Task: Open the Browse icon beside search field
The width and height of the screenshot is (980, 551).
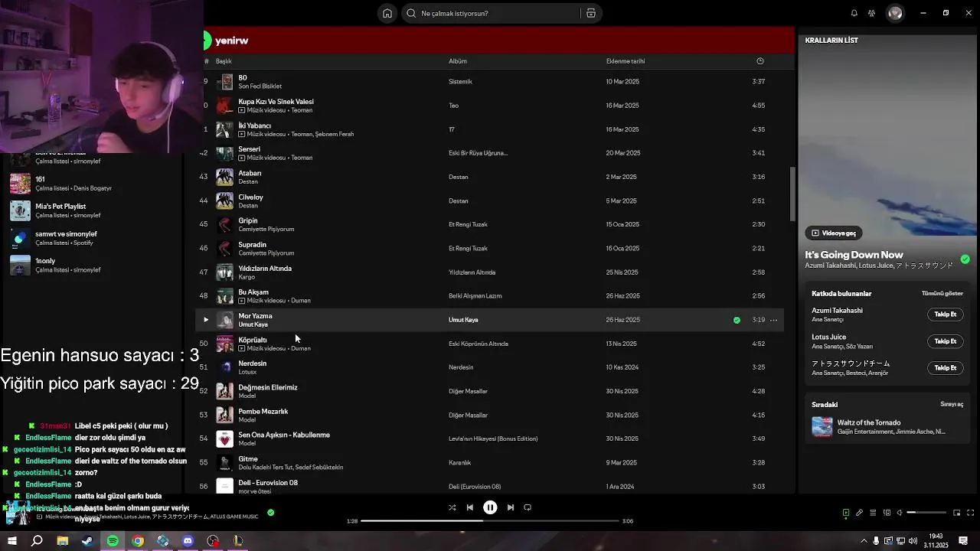Action: (x=590, y=13)
